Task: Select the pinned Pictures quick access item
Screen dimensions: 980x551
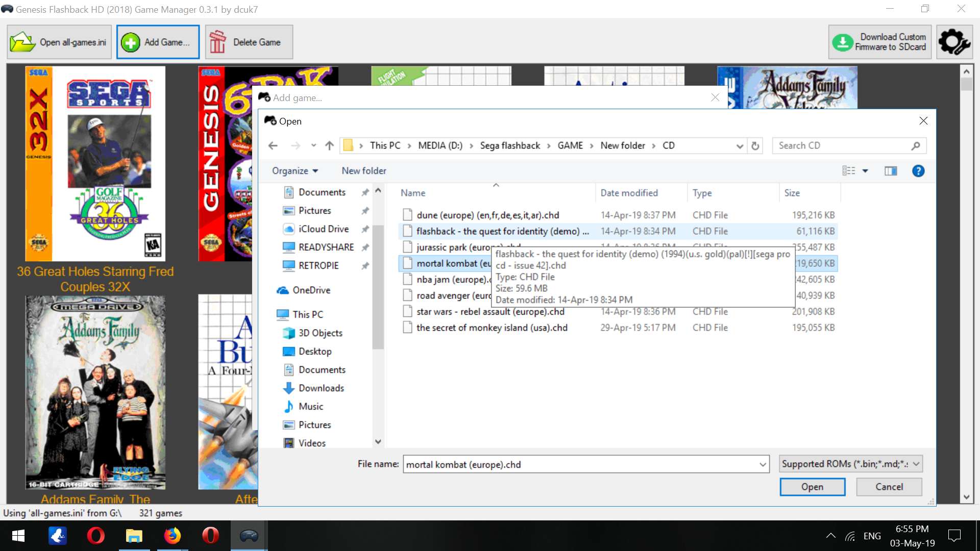Action: pyautogui.click(x=315, y=211)
